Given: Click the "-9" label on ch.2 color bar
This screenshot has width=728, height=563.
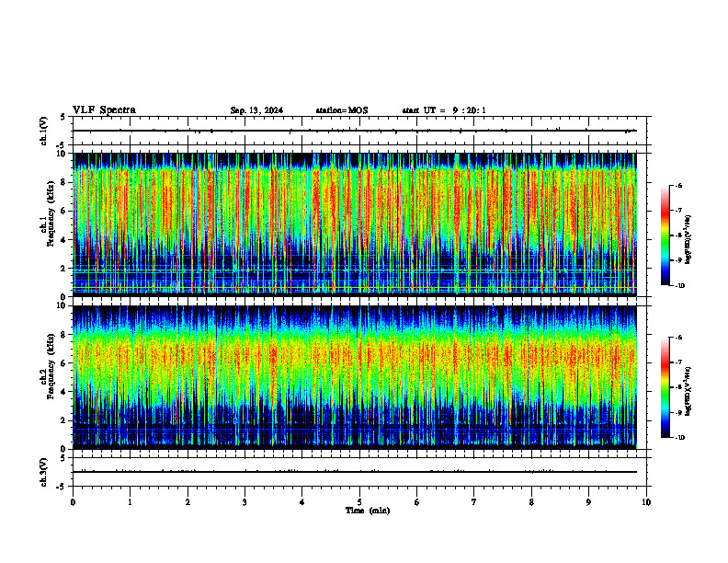Looking at the screenshot, I should [678, 412].
